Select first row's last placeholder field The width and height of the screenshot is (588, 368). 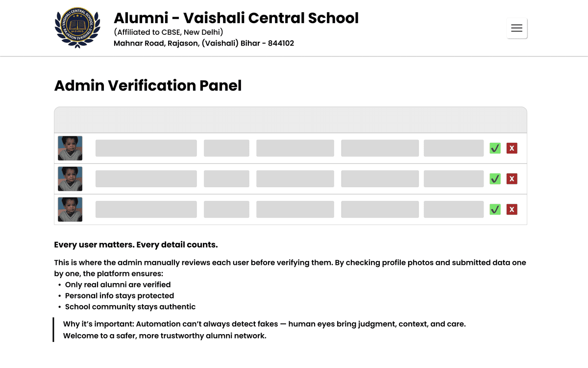pyautogui.click(x=453, y=148)
